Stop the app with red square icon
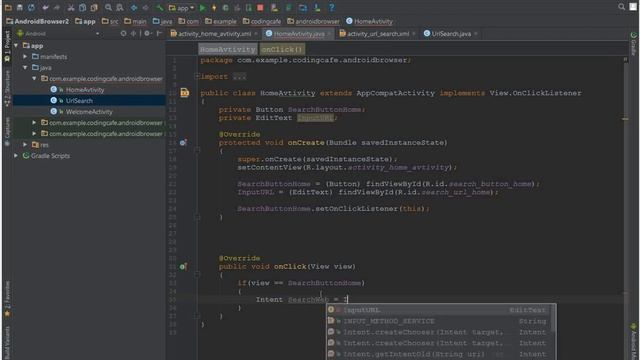Screen dimensions: 640x360 point(260,7)
